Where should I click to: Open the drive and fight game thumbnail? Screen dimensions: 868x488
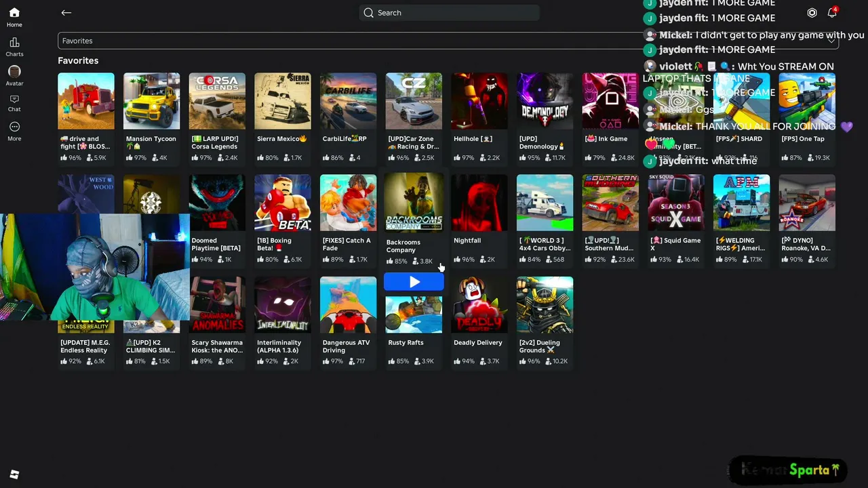point(86,101)
